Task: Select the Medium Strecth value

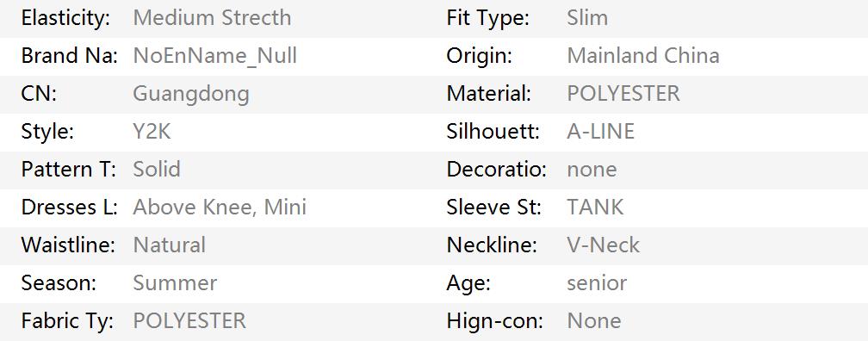Action: point(212,18)
